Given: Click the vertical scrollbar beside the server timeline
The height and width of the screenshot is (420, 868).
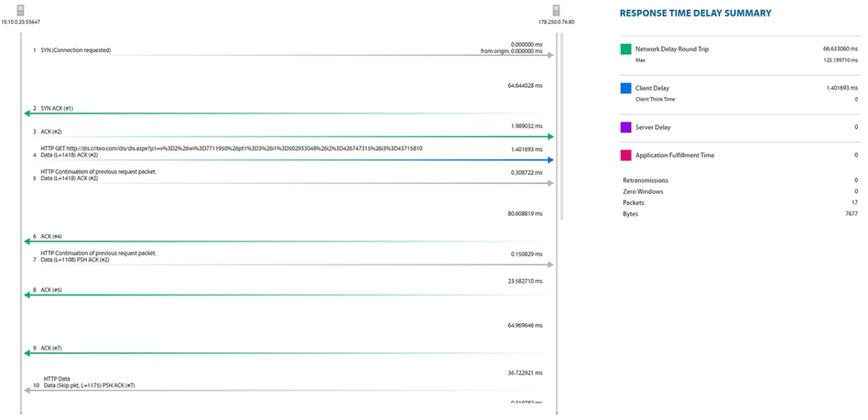Looking at the screenshot, I should pos(561,127).
